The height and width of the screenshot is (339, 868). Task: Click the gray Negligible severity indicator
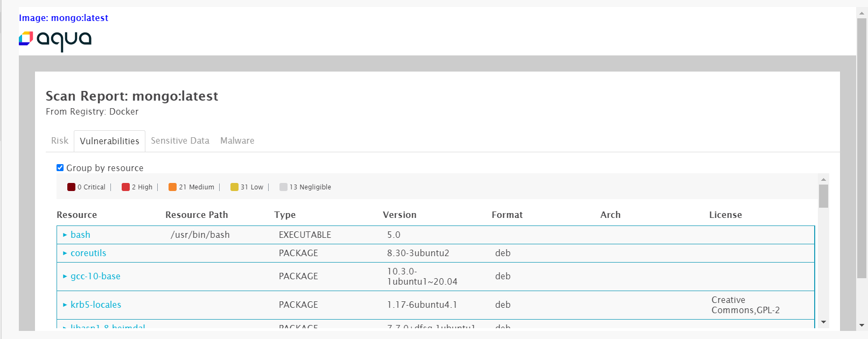pyautogui.click(x=283, y=187)
